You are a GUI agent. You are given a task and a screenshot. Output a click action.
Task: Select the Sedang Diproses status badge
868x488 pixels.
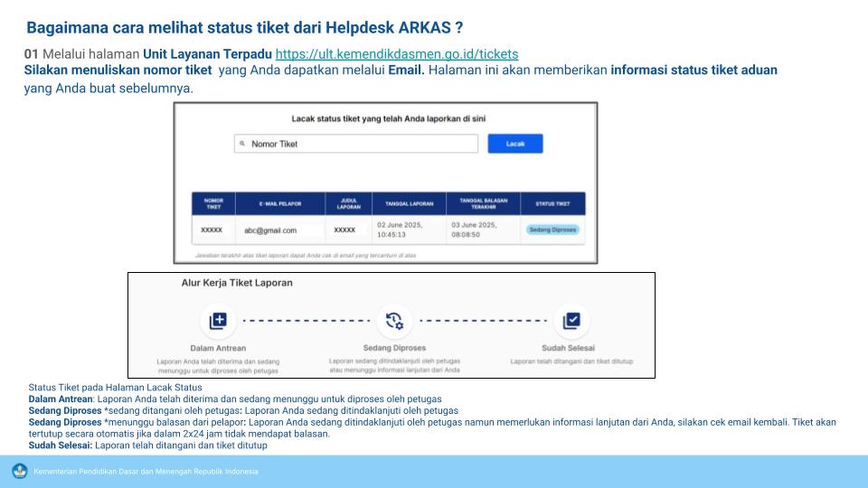552,230
